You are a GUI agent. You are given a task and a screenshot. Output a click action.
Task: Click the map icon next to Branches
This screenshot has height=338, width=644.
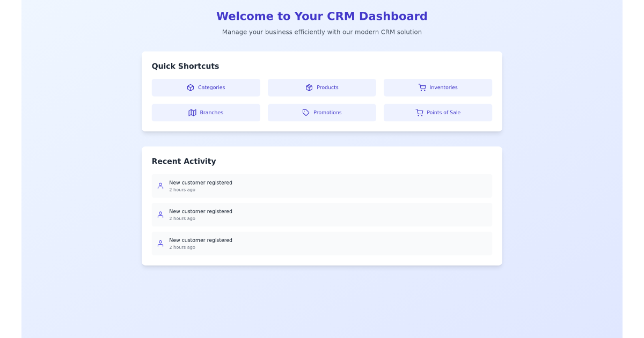point(193,113)
